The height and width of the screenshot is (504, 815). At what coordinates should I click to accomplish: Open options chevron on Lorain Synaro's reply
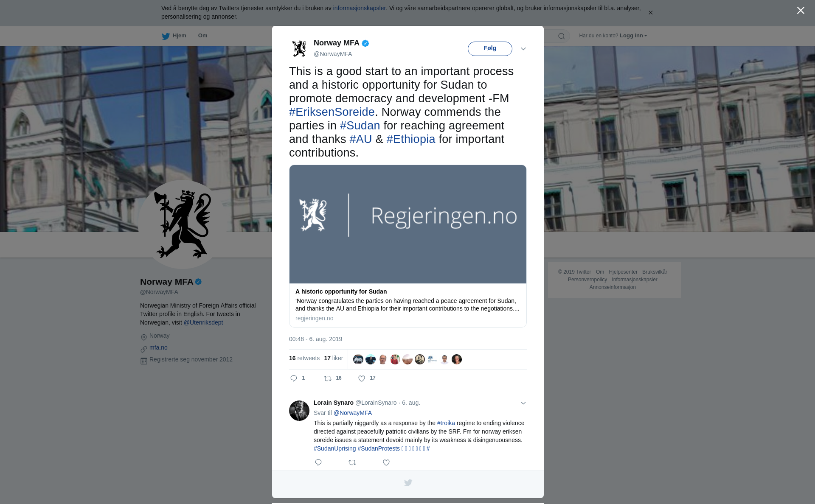tap(523, 403)
